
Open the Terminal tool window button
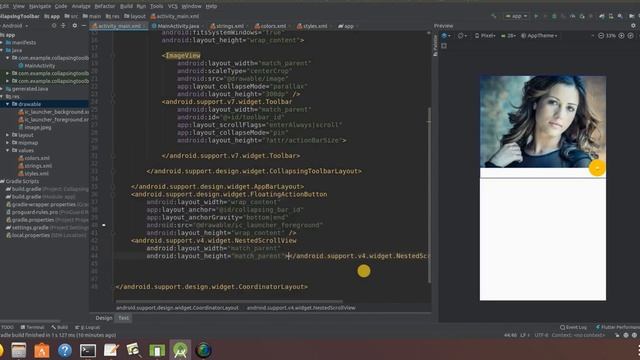click(x=32, y=327)
